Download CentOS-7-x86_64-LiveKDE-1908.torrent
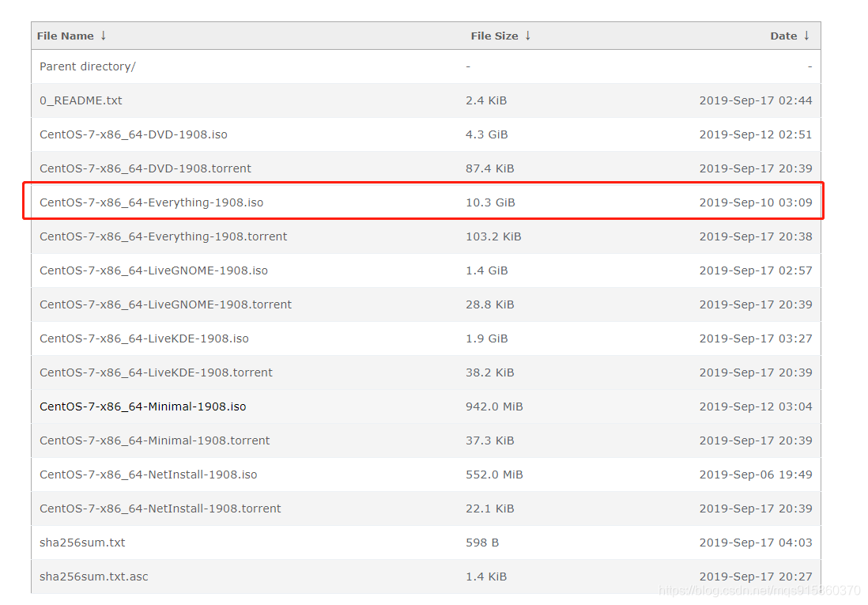The width and height of the screenshot is (868, 605). [156, 372]
